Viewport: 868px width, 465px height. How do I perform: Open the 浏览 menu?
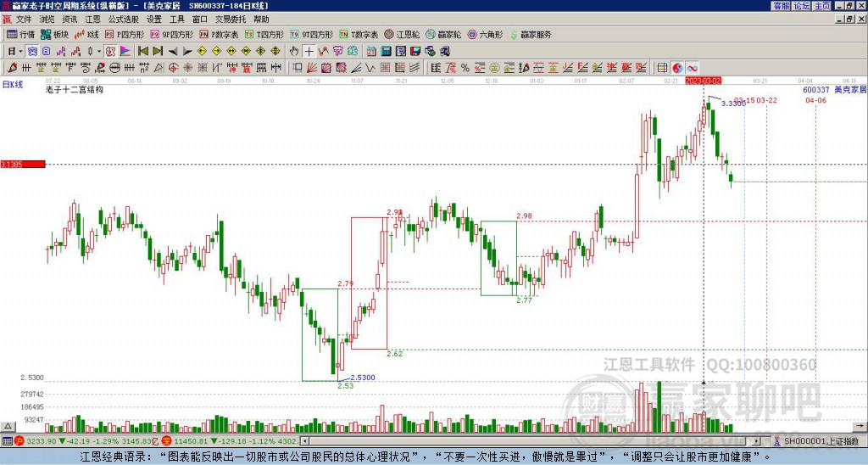click(47, 20)
